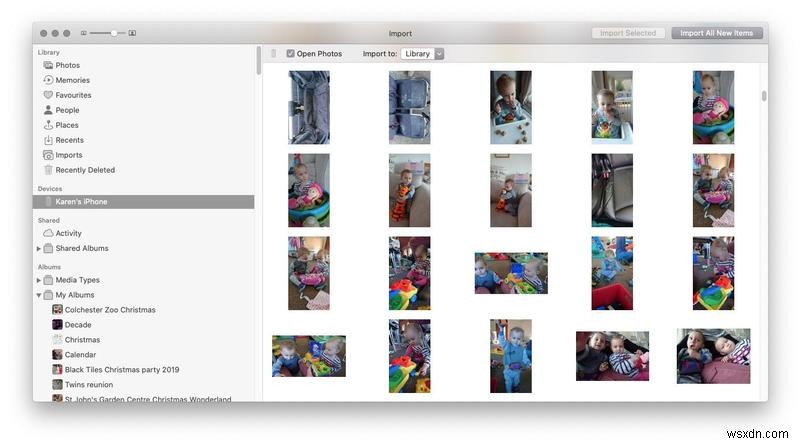
Task: Click the small thumbnail size icon
Action: (84, 33)
